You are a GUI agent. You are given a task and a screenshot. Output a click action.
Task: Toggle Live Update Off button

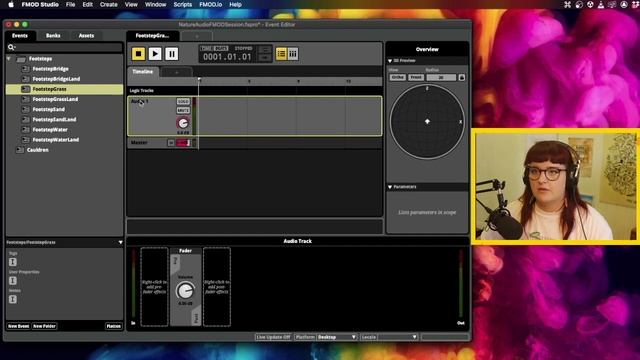pyautogui.click(x=273, y=337)
